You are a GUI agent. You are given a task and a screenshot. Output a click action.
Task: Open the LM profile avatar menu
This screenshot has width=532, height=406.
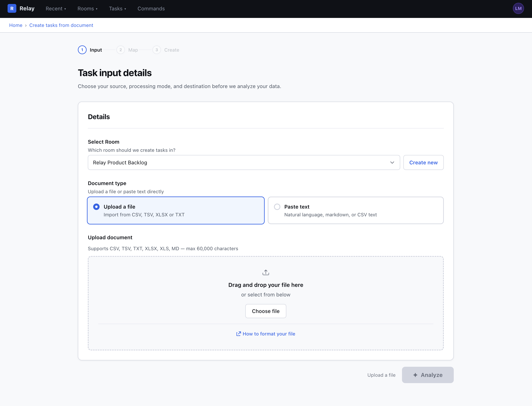(518, 8)
